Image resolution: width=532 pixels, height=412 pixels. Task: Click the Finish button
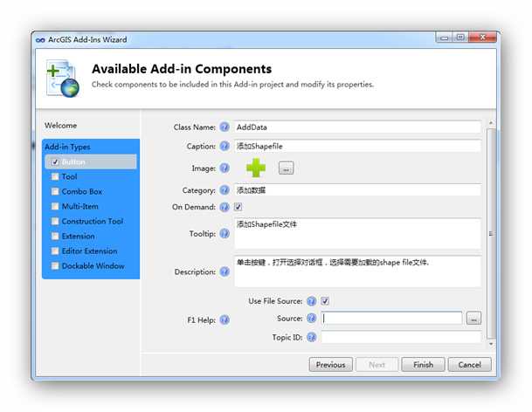coord(423,365)
